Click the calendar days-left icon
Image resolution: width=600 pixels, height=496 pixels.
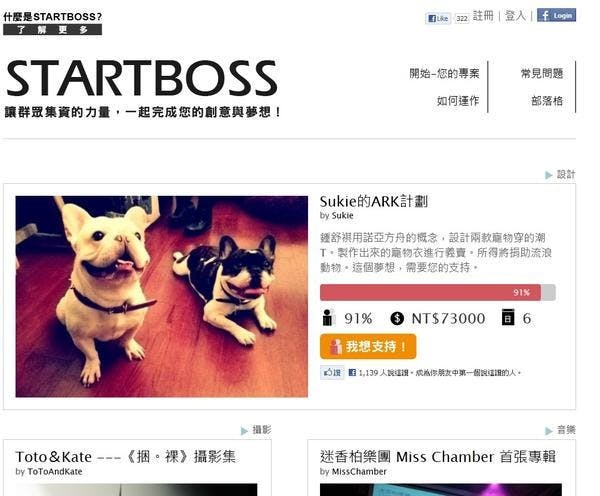pyautogui.click(x=508, y=317)
